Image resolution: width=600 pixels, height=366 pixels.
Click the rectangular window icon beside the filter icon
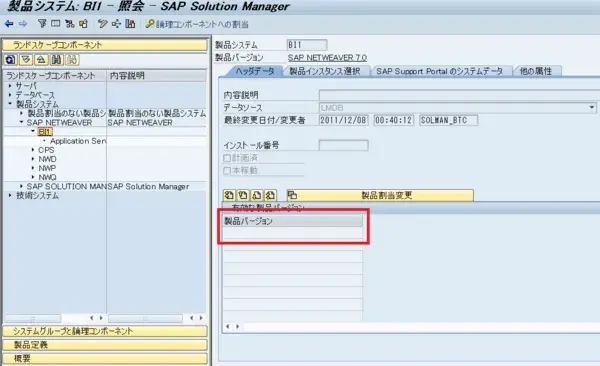(56, 24)
